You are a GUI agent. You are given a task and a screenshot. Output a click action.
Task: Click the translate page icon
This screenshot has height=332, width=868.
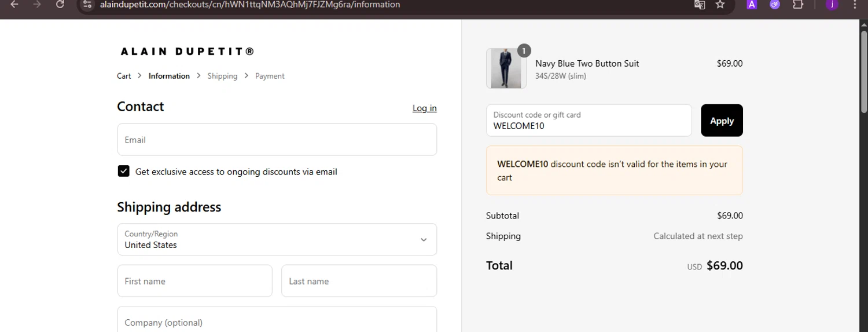point(700,5)
